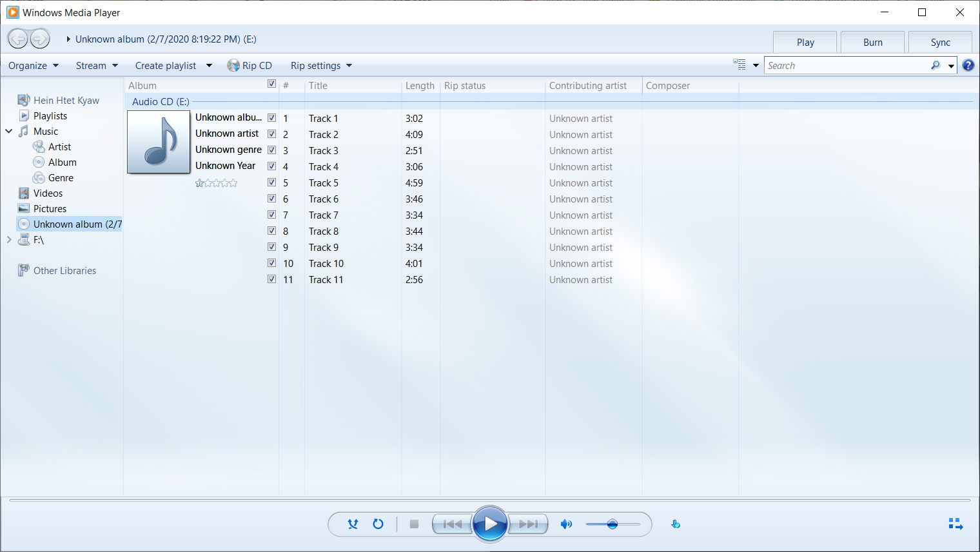Open the Organize dropdown menu

click(x=34, y=66)
